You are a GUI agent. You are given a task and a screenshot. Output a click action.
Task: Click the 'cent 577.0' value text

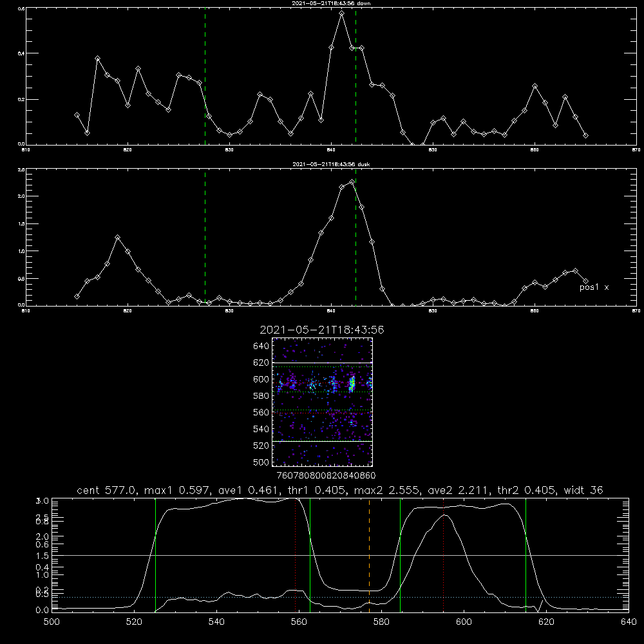click(x=106, y=490)
